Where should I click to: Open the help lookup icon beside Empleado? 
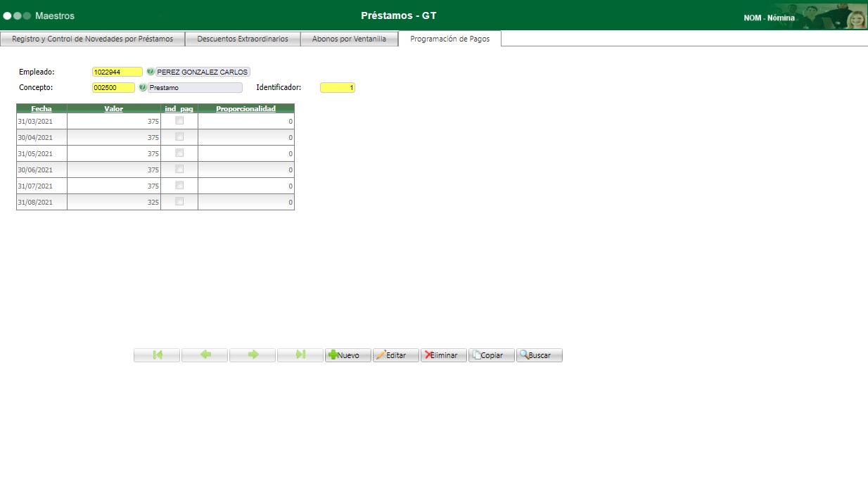coord(150,72)
